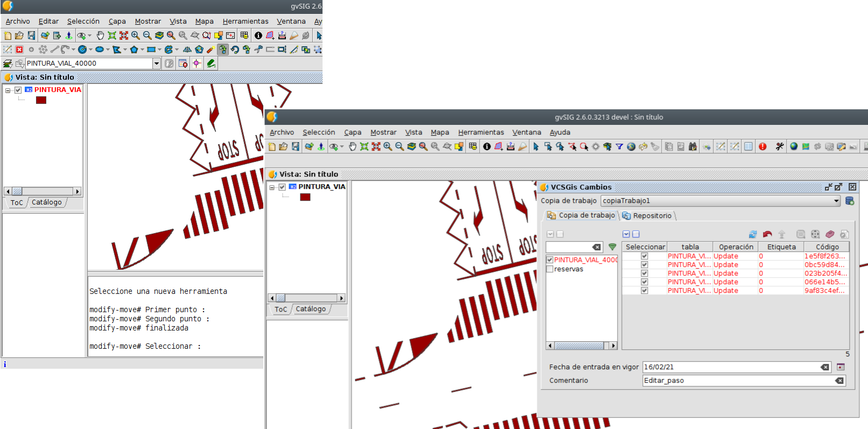
Task: Click the attribute table icon in the front toolbar
Action: [748, 146]
